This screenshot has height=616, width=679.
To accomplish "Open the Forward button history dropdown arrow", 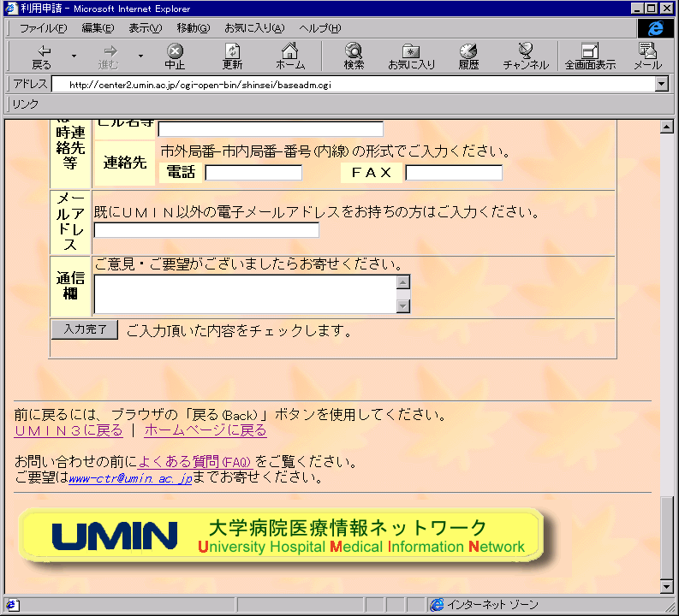I will pos(140,56).
